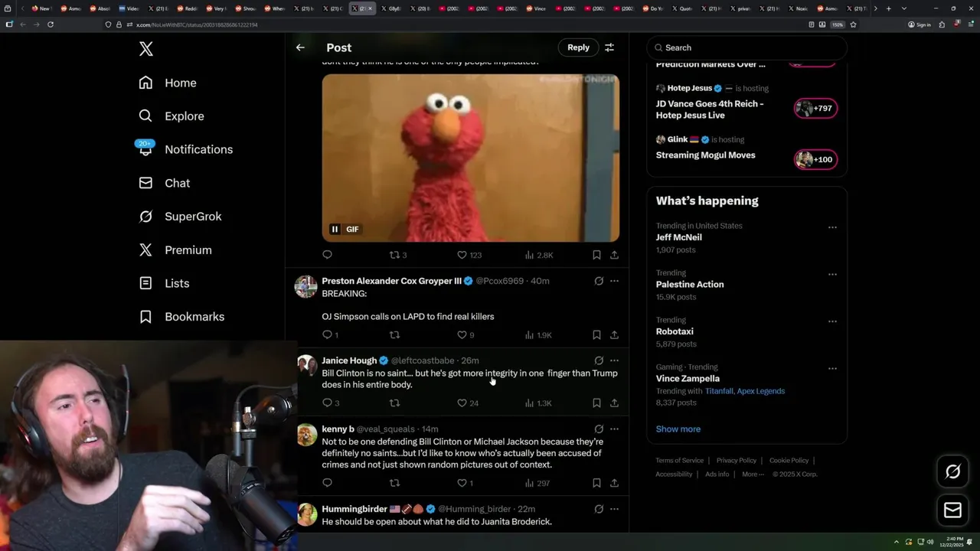Open a new browser tab
Image resolution: width=980 pixels, height=551 pixels.
click(x=888, y=8)
